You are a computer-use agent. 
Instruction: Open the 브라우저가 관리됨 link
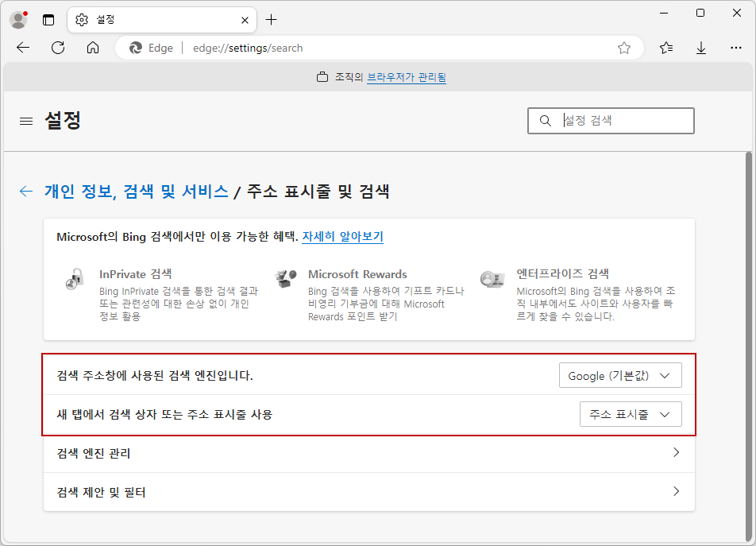pos(407,77)
